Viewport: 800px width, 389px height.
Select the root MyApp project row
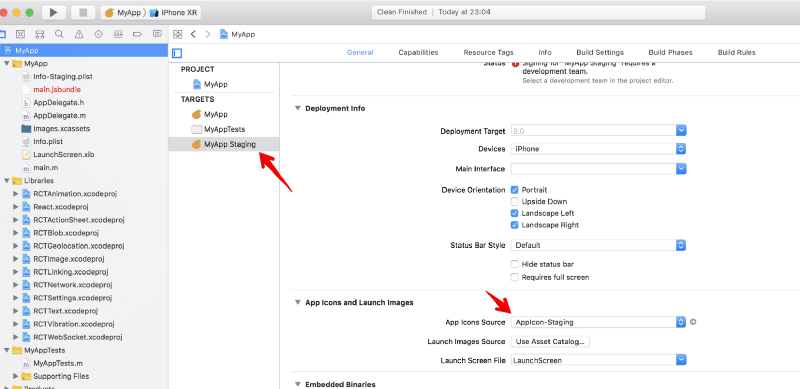click(84, 51)
